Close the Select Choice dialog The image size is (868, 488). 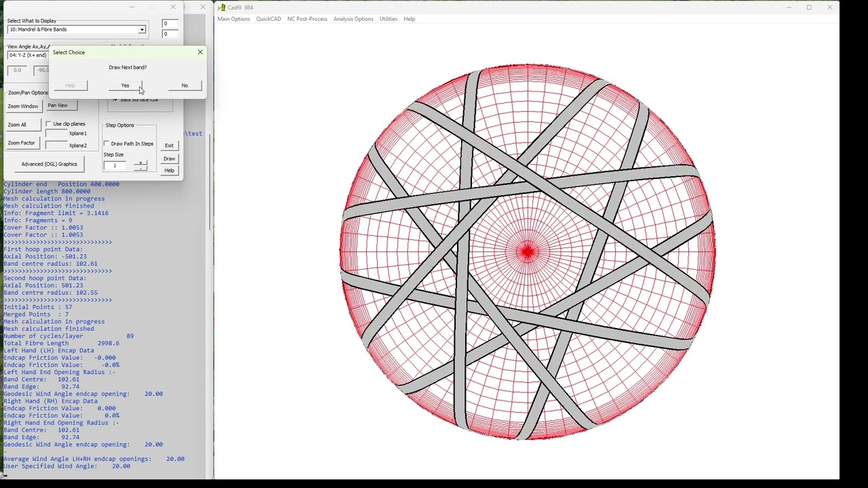(x=200, y=52)
